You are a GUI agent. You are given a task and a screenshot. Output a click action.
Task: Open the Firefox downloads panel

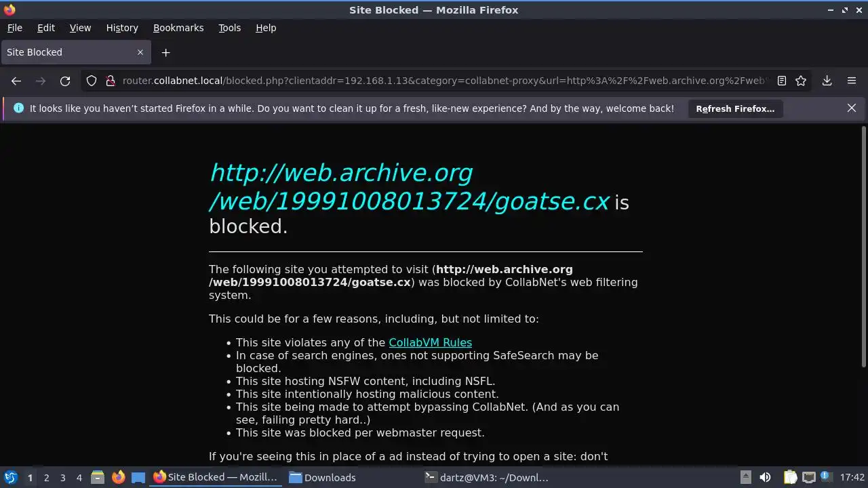click(827, 81)
